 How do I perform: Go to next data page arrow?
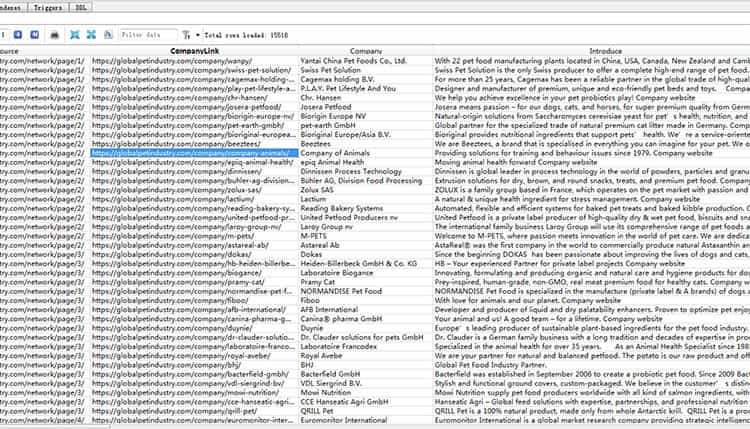[18, 35]
